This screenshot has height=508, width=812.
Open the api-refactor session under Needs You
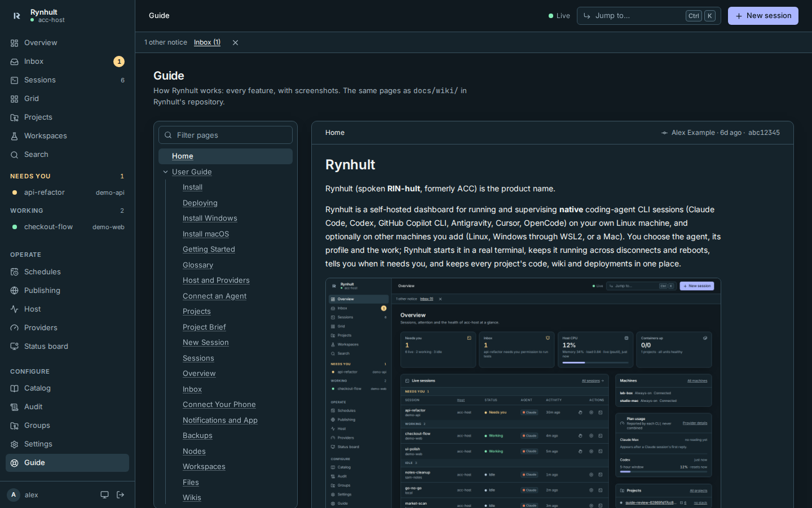pos(67,192)
